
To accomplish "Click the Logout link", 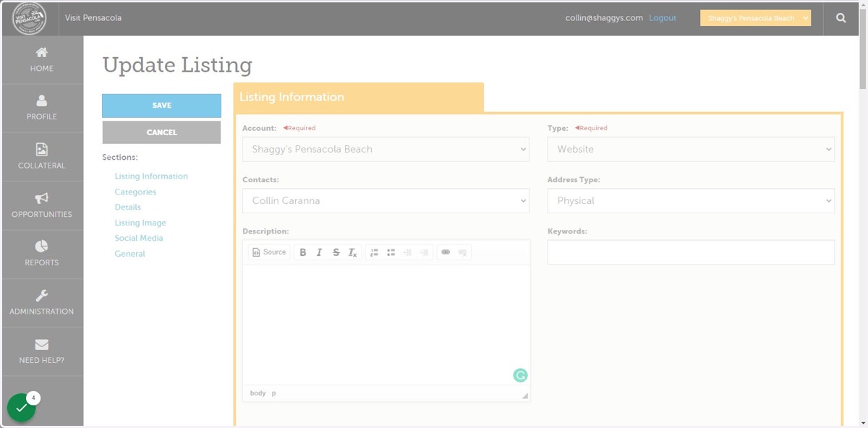I will click(x=663, y=18).
